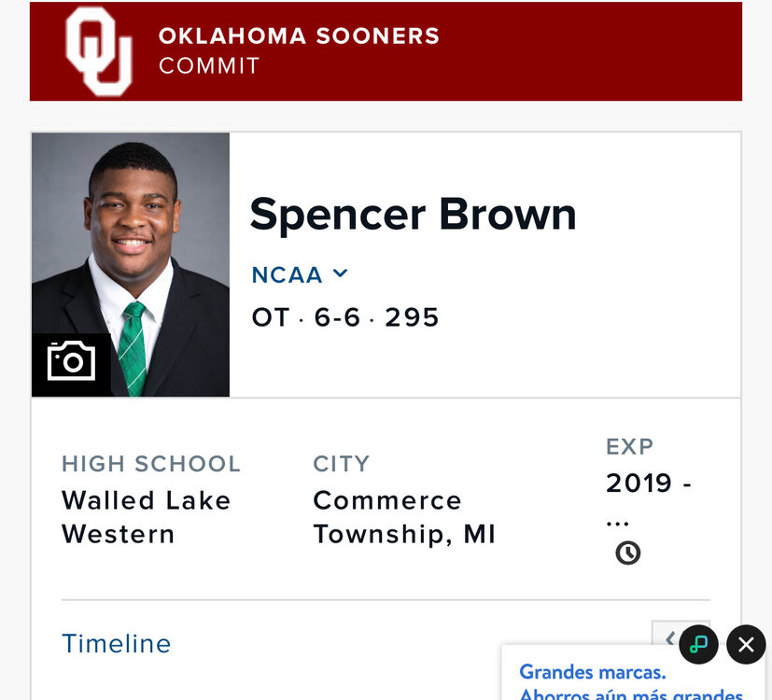Click the green ad provider icon
Viewport: 772px width, 700px height.
coord(698,644)
